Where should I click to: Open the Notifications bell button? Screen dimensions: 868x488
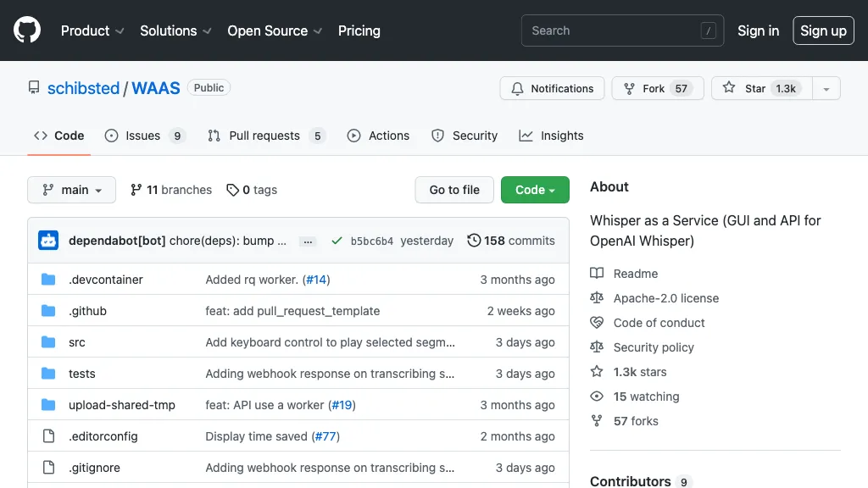pyautogui.click(x=552, y=88)
